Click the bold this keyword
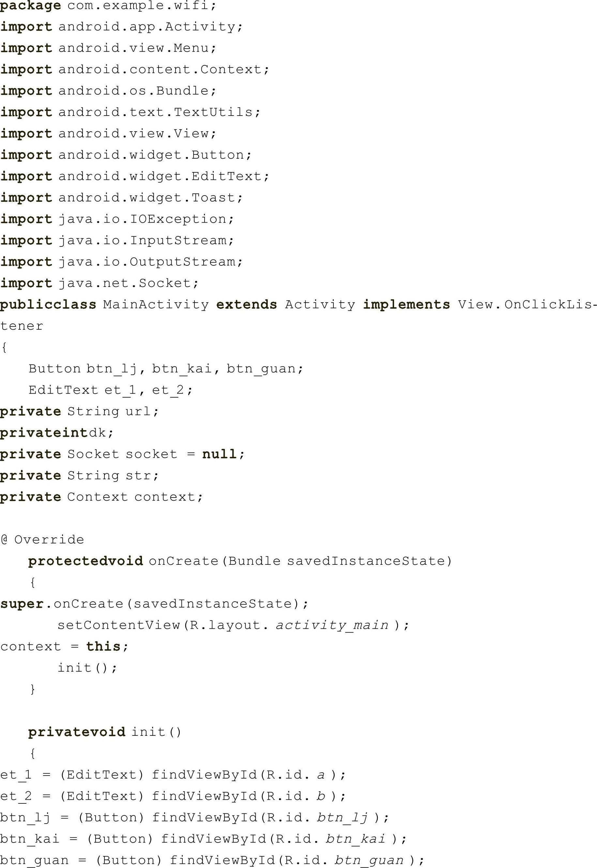 click(103, 646)
